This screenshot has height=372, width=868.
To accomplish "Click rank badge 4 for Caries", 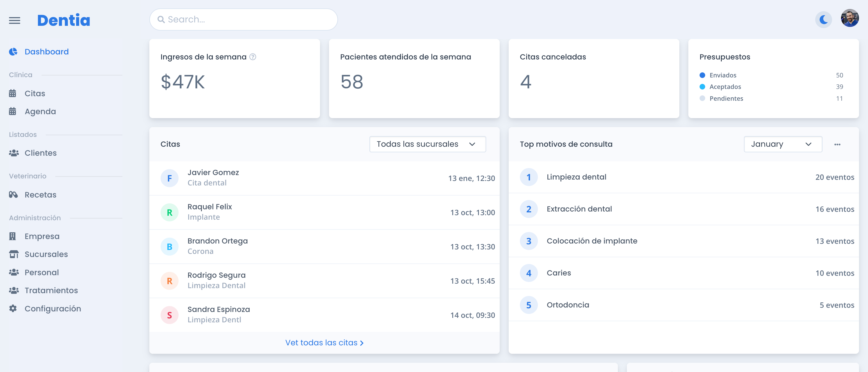I will point(529,273).
